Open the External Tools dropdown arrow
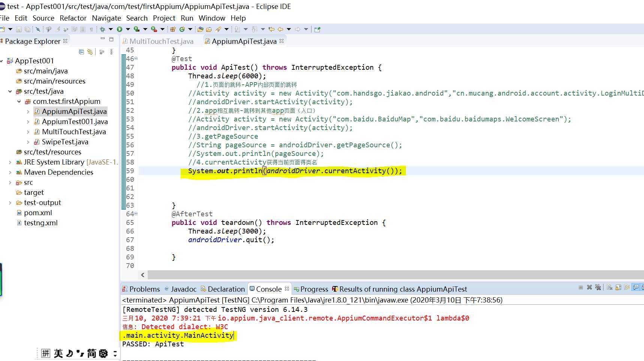The image size is (644, 361). pos(162,29)
